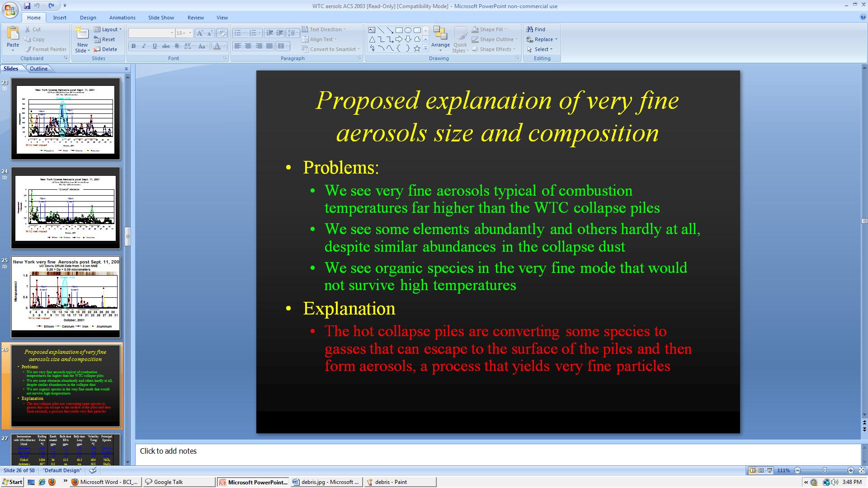Toggle bold formatting button
Screen dimensions: 868x488
pyautogui.click(x=133, y=46)
